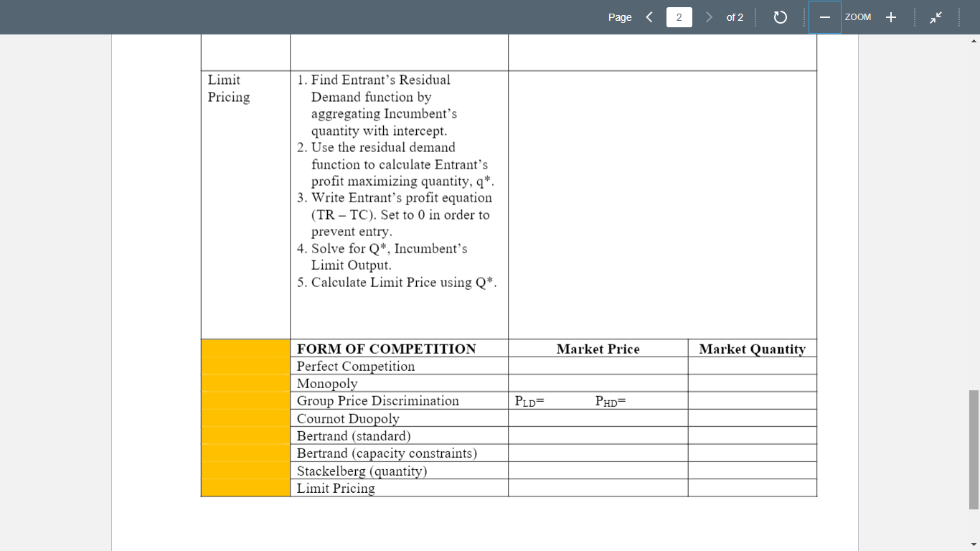Click the Monopoly row in the table
The image size is (980, 551).
pos(327,383)
